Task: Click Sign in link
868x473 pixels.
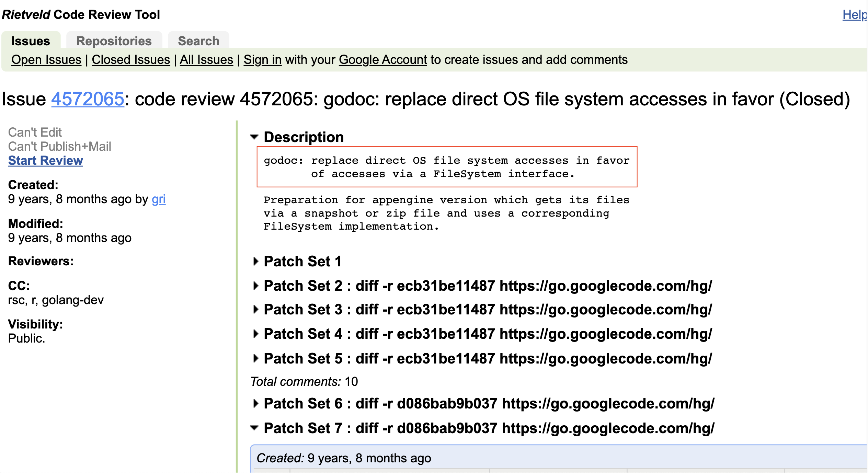Action: [263, 60]
